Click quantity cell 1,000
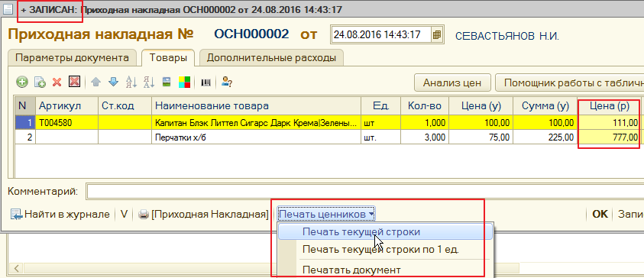The height and width of the screenshot is (278, 644). tap(425, 122)
